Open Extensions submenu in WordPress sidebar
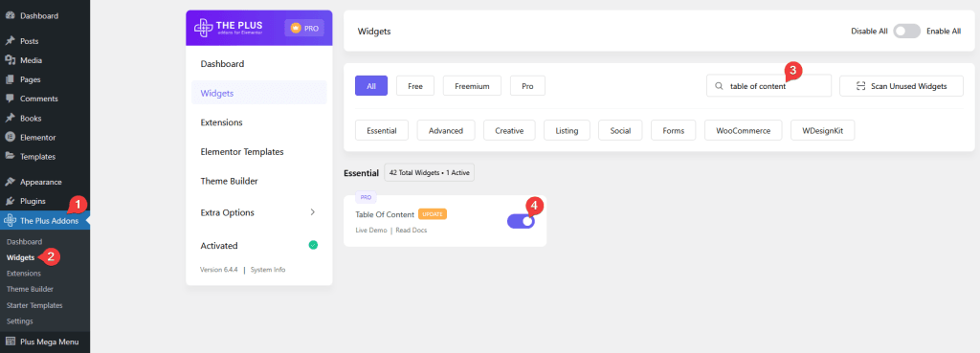Image resolution: width=980 pixels, height=353 pixels. (24, 274)
